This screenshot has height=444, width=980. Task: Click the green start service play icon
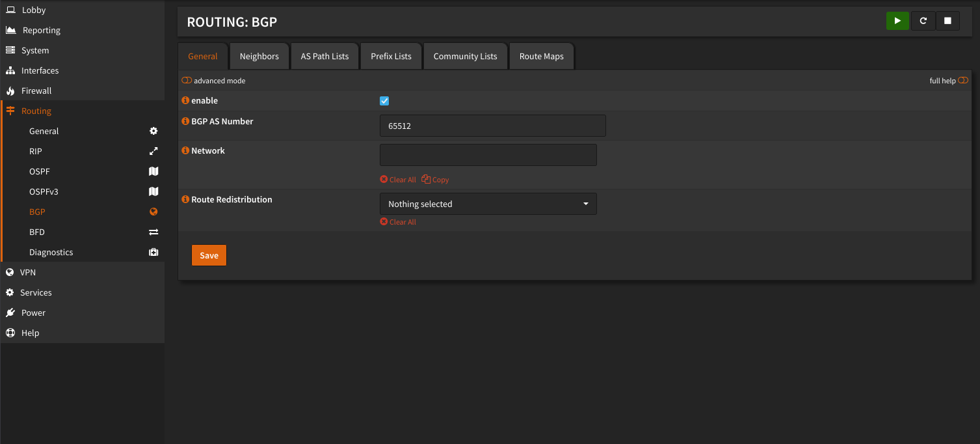[897, 21]
